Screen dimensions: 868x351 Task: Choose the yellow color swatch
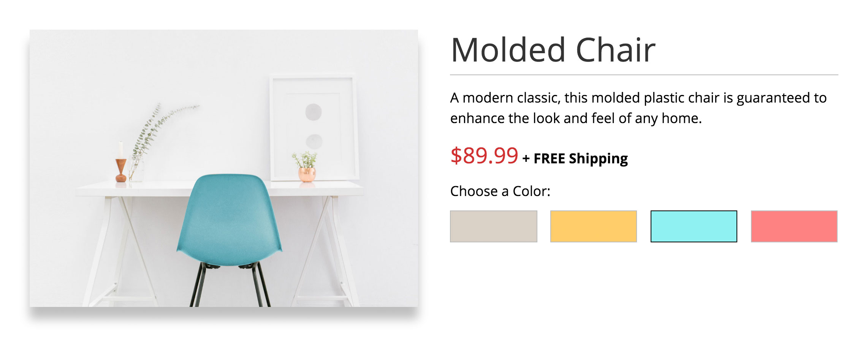coord(593,226)
